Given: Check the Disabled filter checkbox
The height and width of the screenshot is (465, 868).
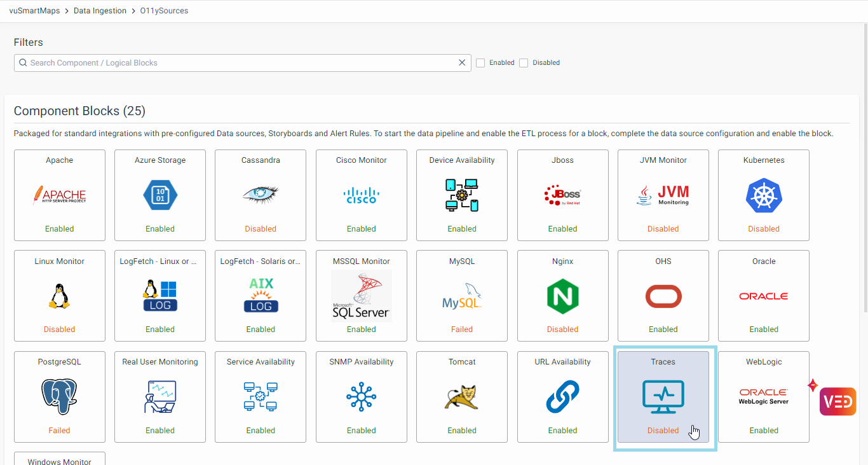Looking at the screenshot, I should (x=524, y=63).
